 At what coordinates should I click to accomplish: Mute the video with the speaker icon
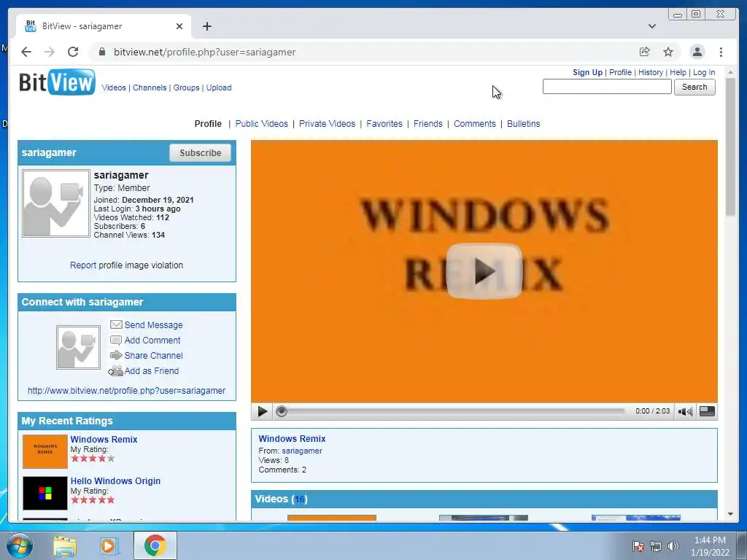click(x=685, y=411)
